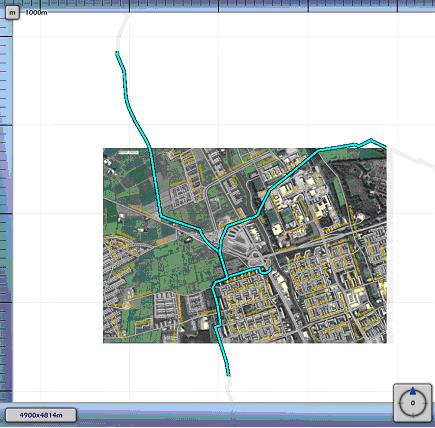Click the faded grey road below southern route
The height and width of the screenshot is (428, 435).
coord(229,388)
